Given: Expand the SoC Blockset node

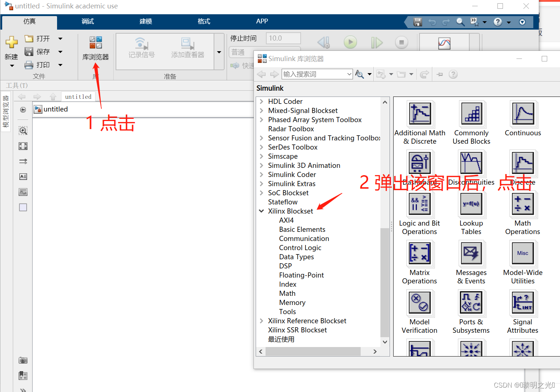Looking at the screenshot, I should [x=262, y=193].
